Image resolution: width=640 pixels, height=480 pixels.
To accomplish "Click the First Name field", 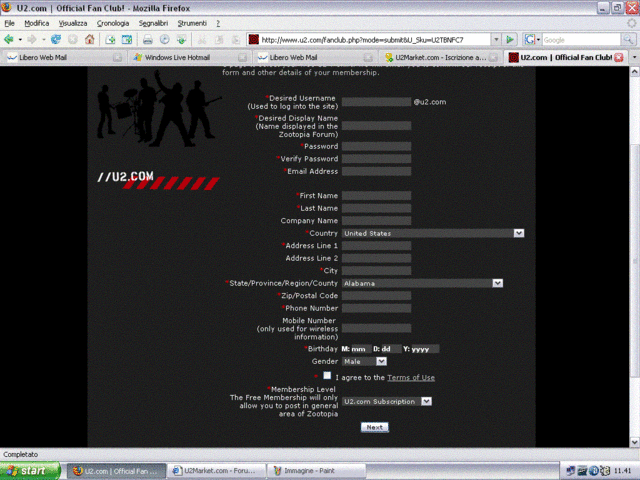I will pos(376,196).
